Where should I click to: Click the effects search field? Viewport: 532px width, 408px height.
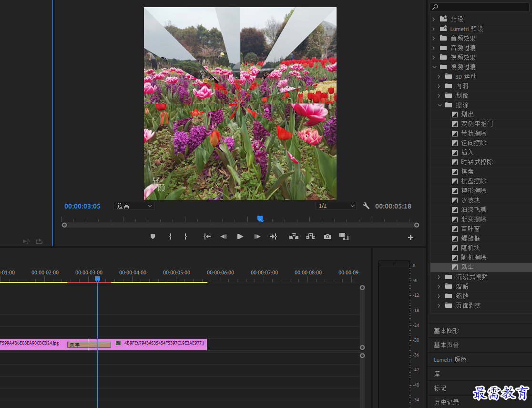pyautogui.click(x=480, y=7)
